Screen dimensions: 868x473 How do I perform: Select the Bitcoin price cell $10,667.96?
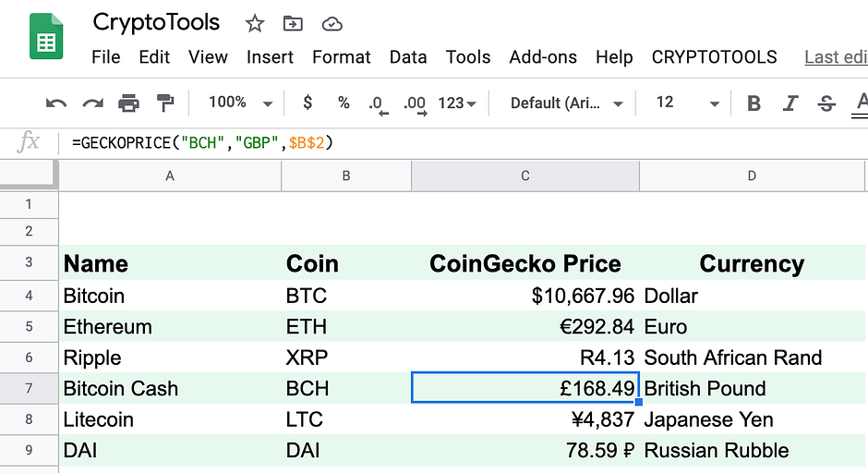coord(524,296)
